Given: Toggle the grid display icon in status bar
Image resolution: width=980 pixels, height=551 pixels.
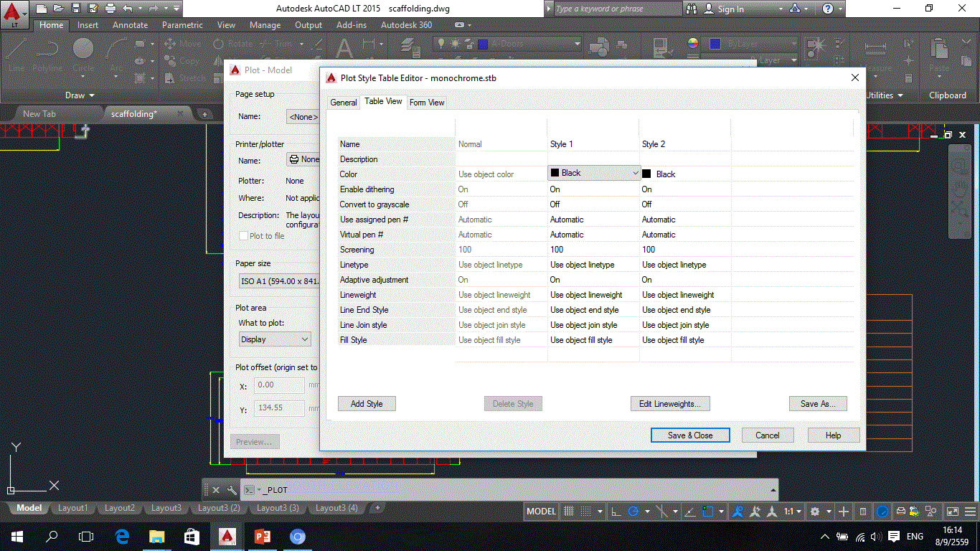Looking at the screenshot, I should 569,512.
